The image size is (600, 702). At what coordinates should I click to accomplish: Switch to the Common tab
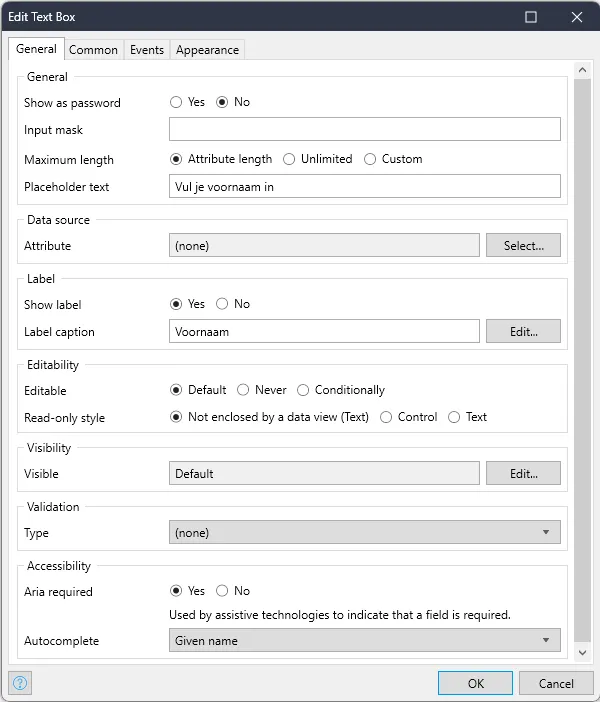click(93, 50)
